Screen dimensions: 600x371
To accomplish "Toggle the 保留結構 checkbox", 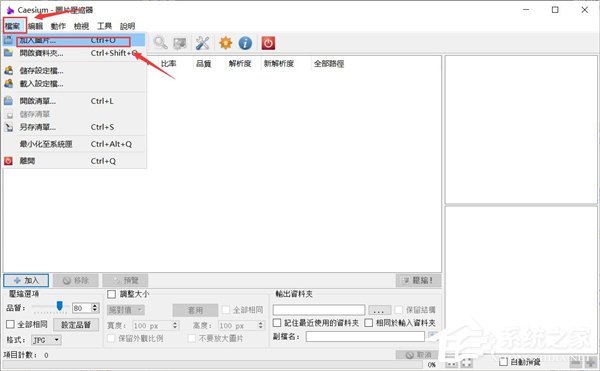I will point(399,309).
